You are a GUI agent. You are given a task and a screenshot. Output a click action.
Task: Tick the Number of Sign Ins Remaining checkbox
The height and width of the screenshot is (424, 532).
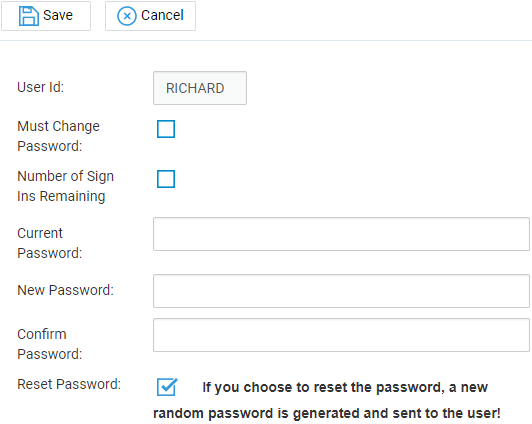[x=166, y=179]
